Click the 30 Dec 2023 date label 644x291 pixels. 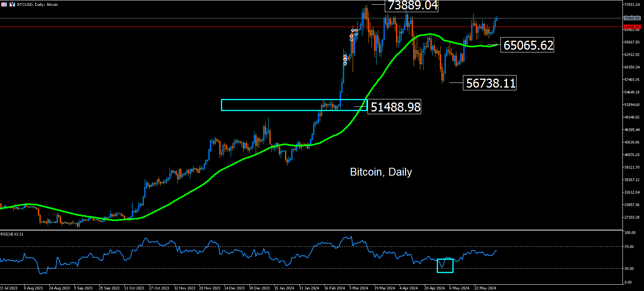[260, 288]
